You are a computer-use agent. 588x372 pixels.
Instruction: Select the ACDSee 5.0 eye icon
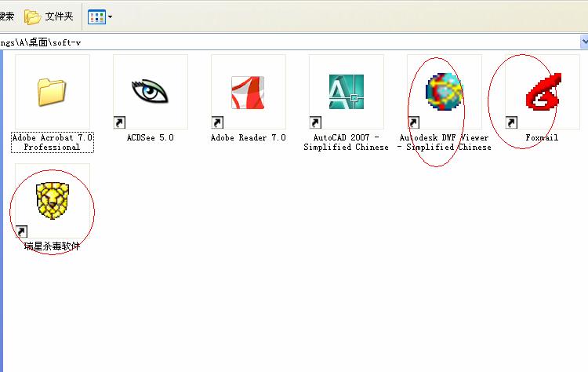pos(150,91)
